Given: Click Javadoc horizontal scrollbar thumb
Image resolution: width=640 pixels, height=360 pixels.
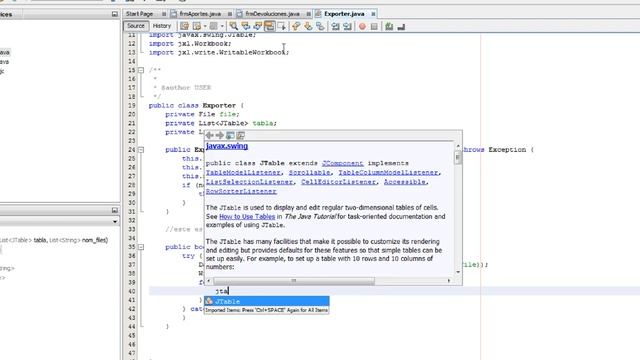Looking at the screenshot, I should pyautogui.click(x=293, y=281).
